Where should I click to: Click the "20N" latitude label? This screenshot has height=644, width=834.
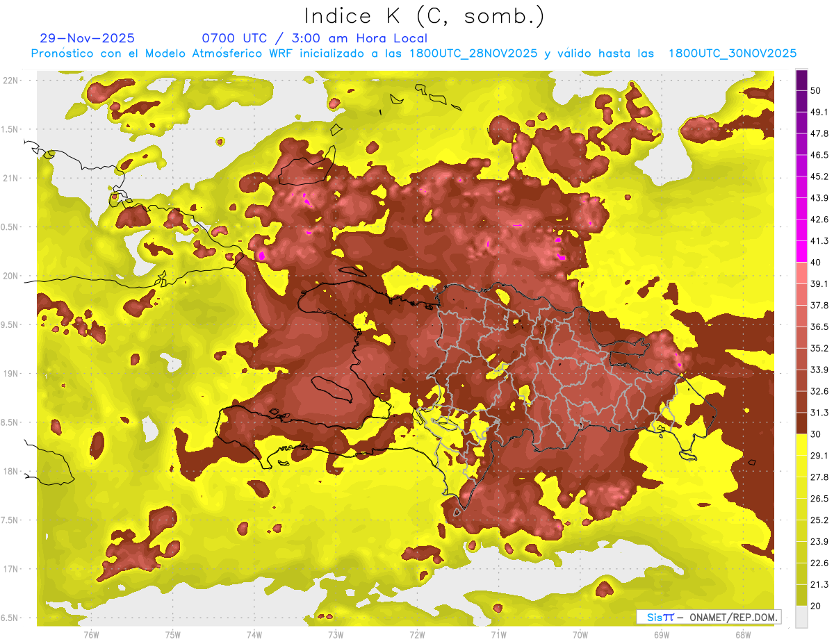[11, 276]
